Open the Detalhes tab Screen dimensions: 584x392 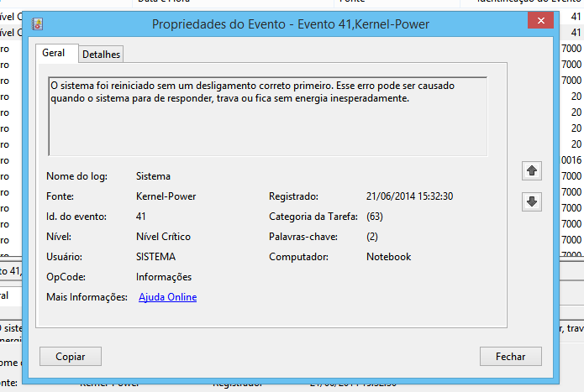pos(102,55)
